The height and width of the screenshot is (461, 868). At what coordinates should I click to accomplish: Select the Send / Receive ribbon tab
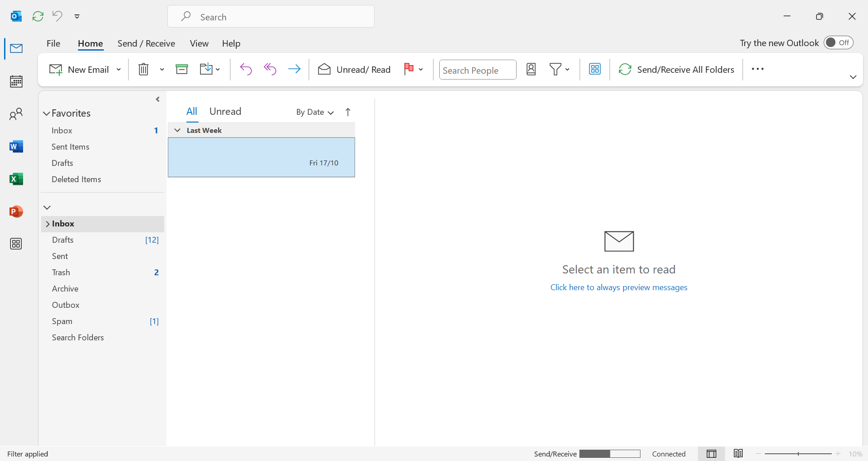pyautogui.click(x=146, y=43)
